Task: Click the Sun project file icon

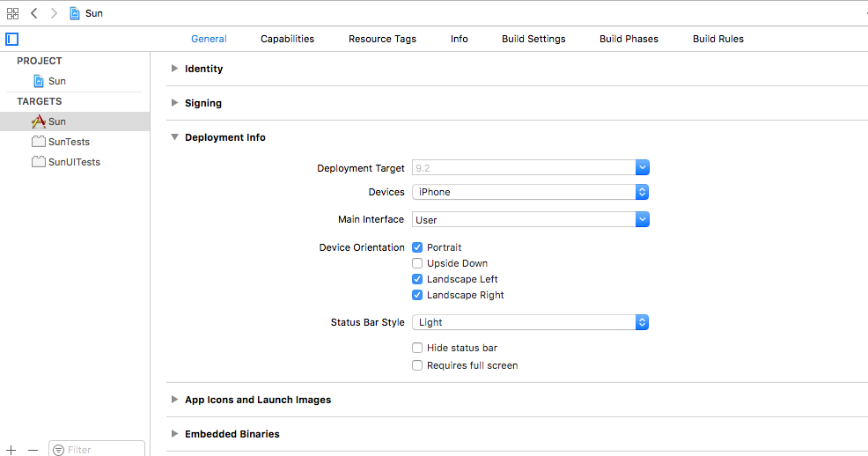Action: pyautogui.click(x=39, y=81)
